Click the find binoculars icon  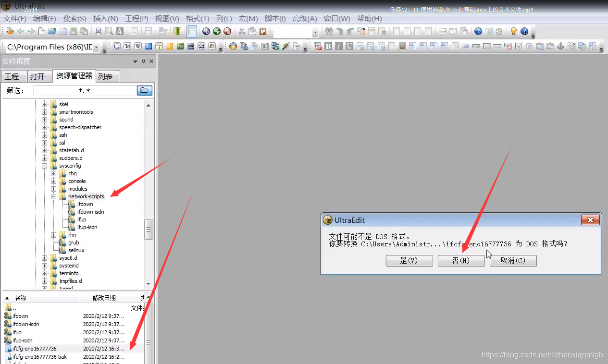pyautogui.click(x=329, y=31)
